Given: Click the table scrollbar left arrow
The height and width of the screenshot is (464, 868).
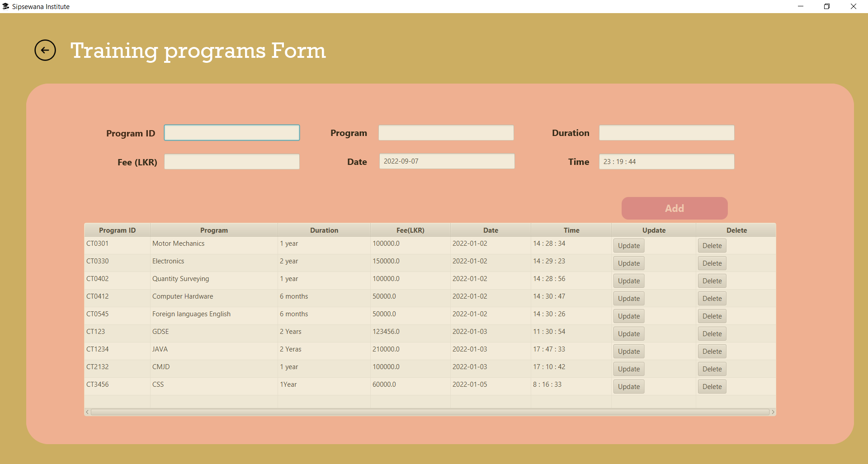Looking at the screenshot, I should pyautogui.click(x=87, y=412).
